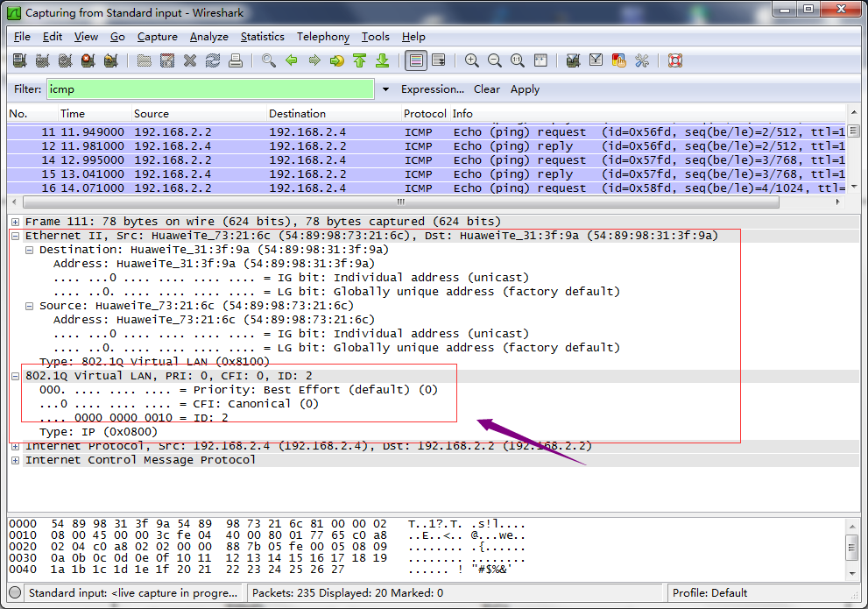Open the Tools menu
The image size is (868, 609).
(x=376, y=37)
